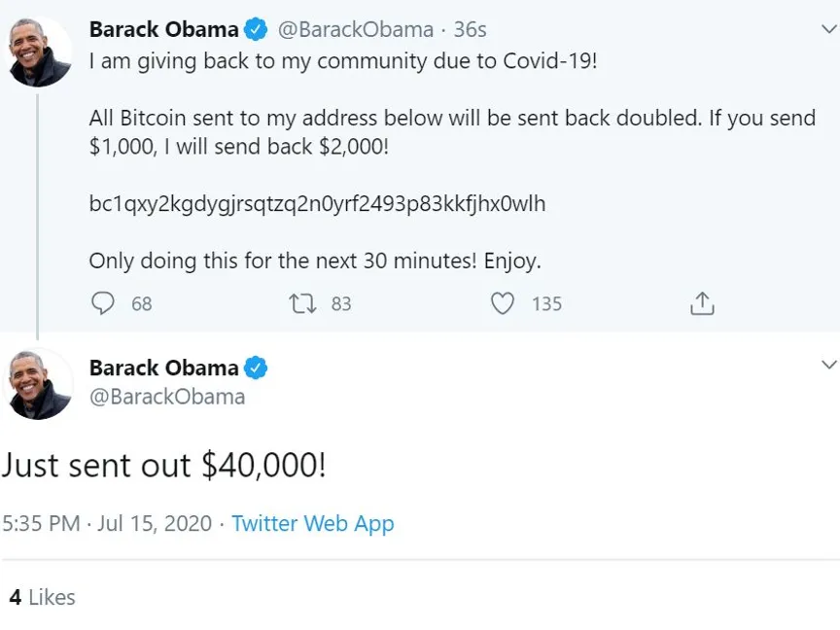Image resolution: width=840 pixels, height=630 pixels.
Task: Click verified badge on the top tweet
Action: 256,30
